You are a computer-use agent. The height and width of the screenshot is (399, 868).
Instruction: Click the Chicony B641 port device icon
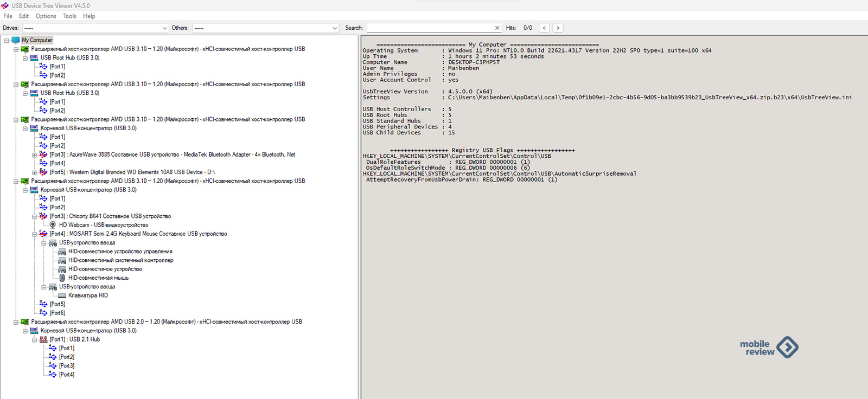coord(43,216)
